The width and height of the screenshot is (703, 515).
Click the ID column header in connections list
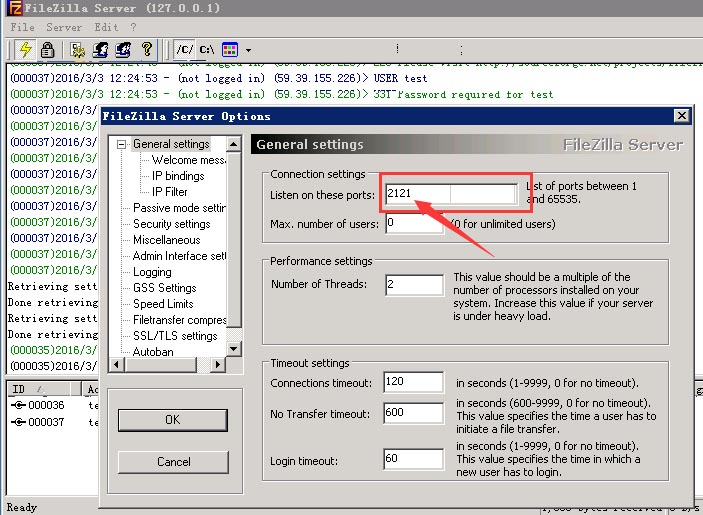point(44,389)
